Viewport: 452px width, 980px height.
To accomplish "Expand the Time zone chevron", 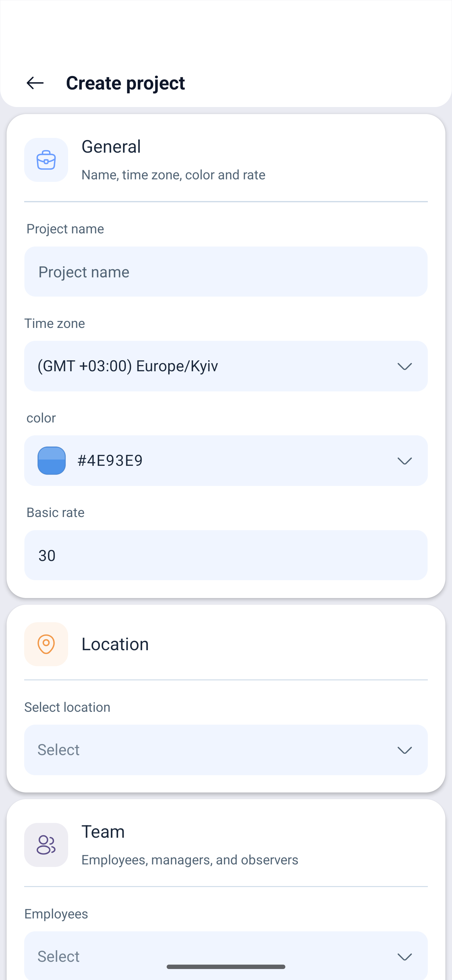I will pyautogui.click(x=405, y=366).
